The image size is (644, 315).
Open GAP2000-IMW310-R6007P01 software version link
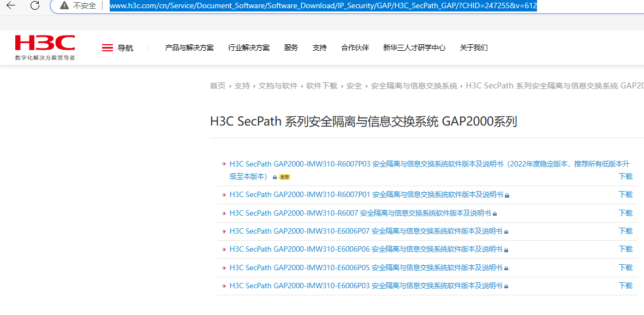[x=366, y=195]
